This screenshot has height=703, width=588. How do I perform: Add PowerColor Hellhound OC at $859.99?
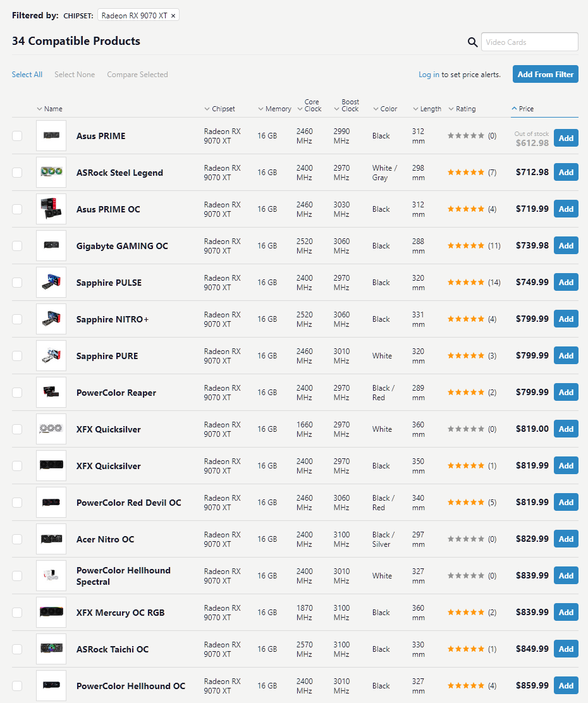[566, 685]
